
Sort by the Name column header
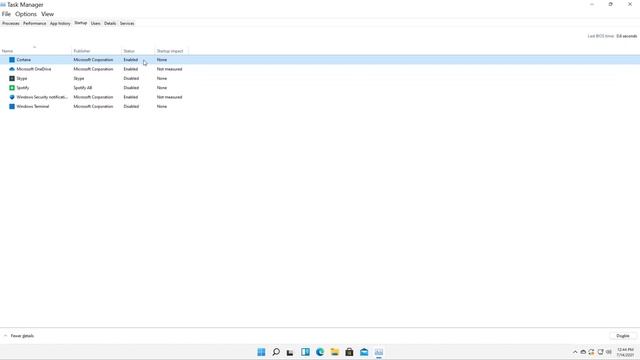tap(36, 51)
